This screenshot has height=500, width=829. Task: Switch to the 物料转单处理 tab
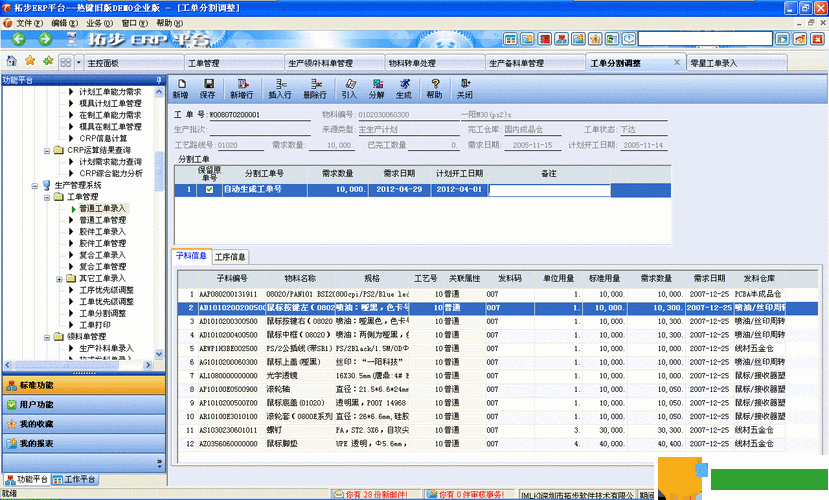point(435,63)
